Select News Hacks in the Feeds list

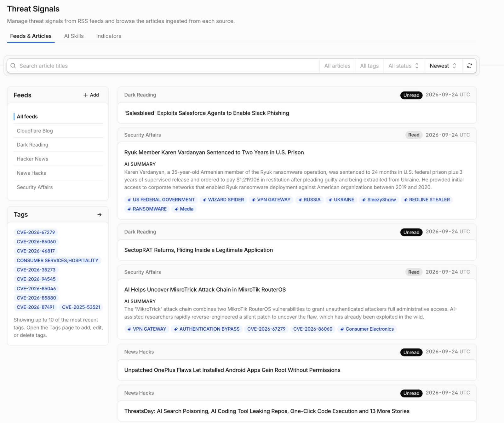coord(59,173)
